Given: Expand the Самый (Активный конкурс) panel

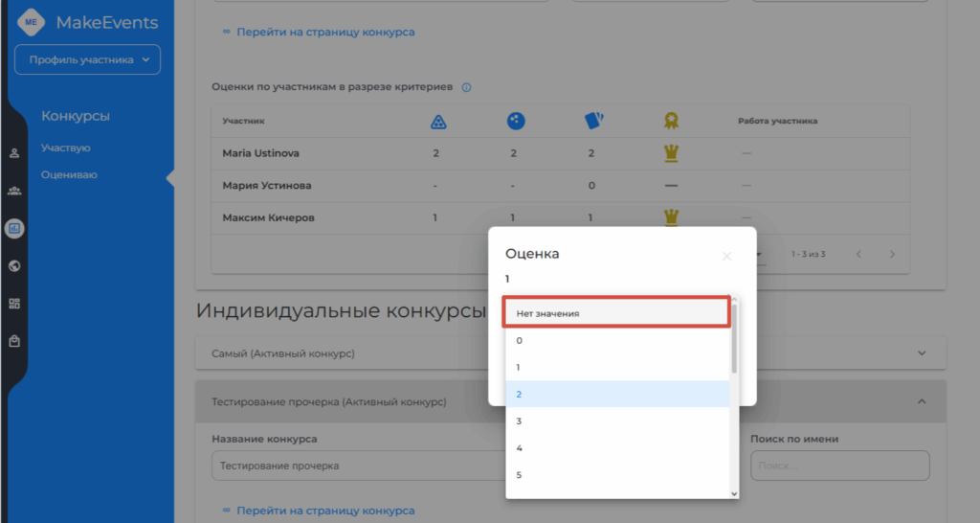Looking at the screenshot, I should tap(570, 353).
